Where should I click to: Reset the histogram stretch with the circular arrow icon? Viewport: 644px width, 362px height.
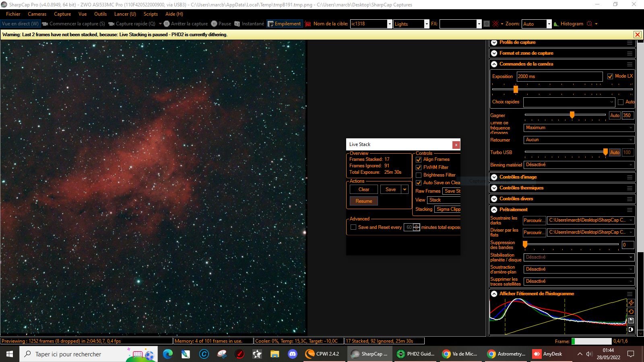631,312
